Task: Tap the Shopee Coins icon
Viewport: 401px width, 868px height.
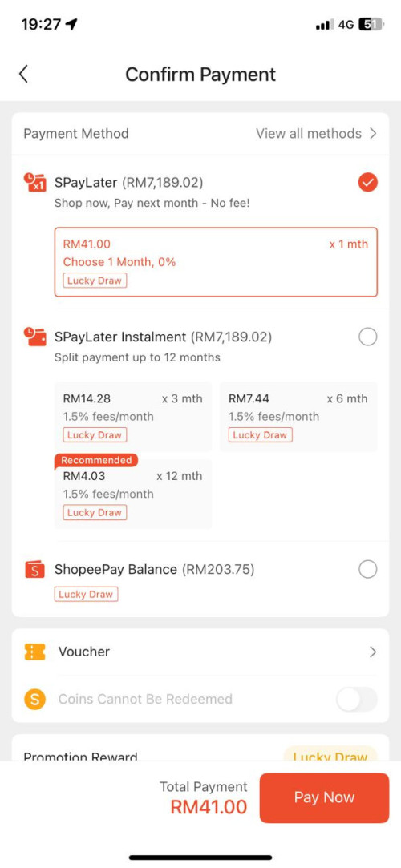Action: coord(35,699)
